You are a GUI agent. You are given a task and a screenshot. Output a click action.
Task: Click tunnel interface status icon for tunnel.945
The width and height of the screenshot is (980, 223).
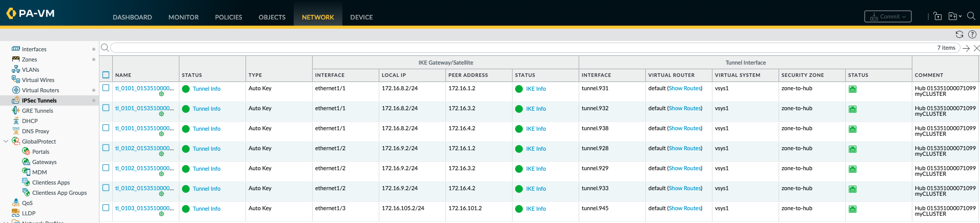853,209
